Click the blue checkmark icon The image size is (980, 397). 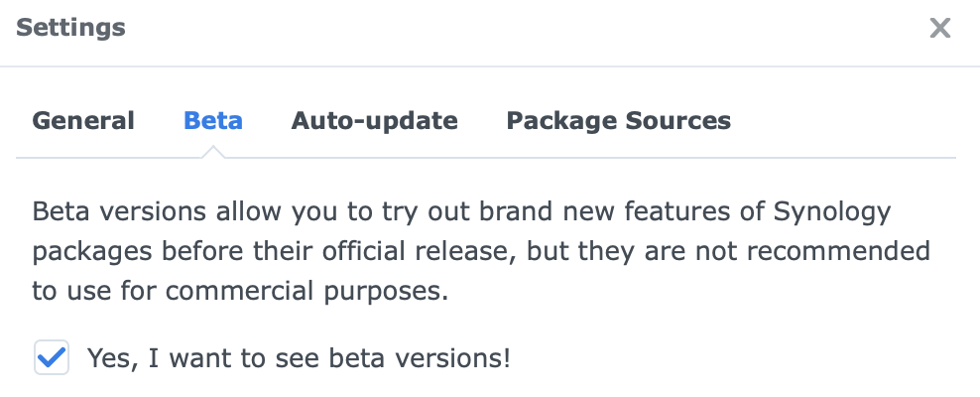[x=51, y=357]
